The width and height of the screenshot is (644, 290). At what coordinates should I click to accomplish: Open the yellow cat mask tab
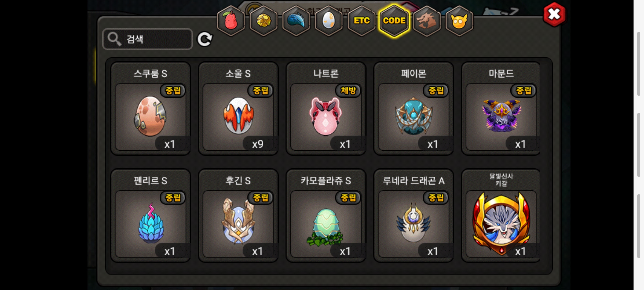point(459,21)
